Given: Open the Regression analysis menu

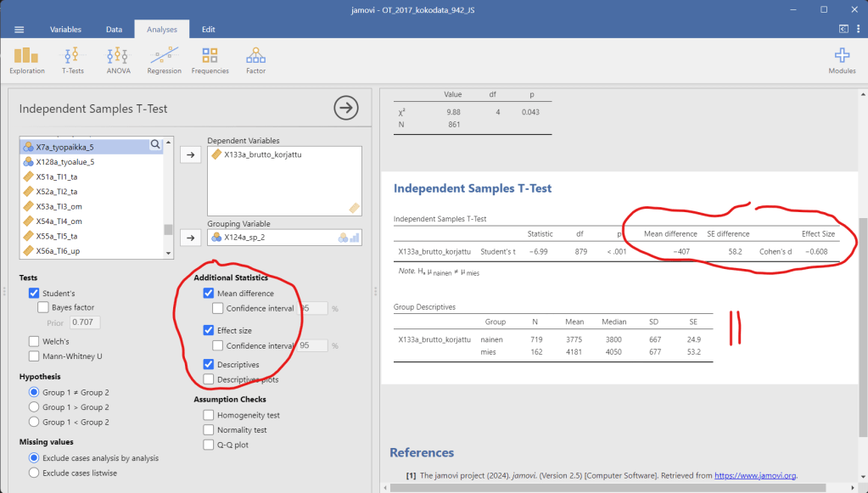Looking at the screenshot, I should click(x=164, y=59).
